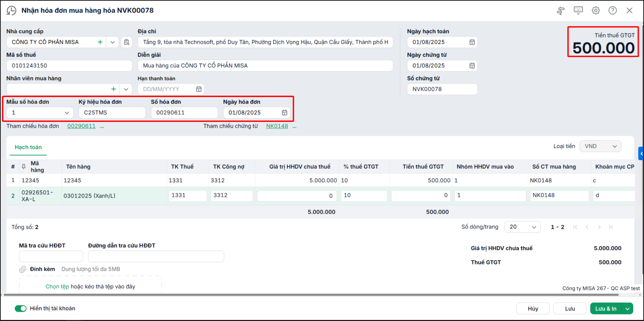Click the Ký hiệu hóa đơn field C25TMS
The image size is (644, 321).
[112, 113]
